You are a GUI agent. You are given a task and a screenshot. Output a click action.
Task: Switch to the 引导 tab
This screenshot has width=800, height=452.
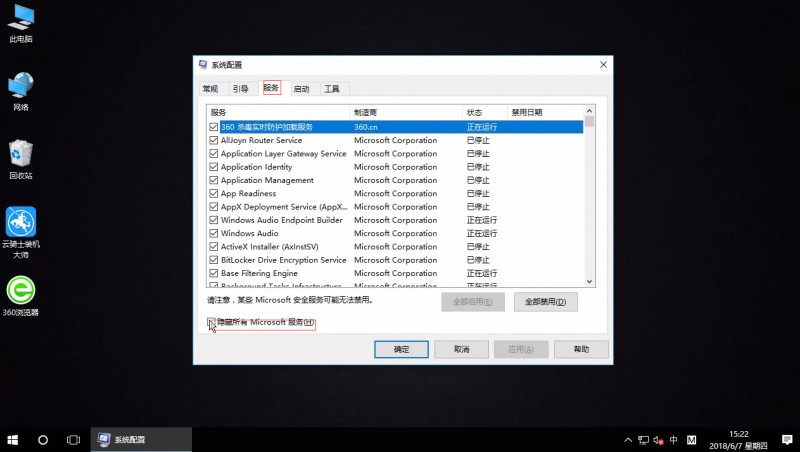240,89
